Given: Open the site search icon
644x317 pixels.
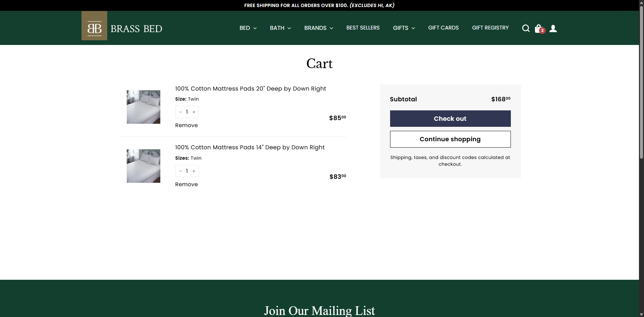Looking at the screenshot, I should [526, 29].
